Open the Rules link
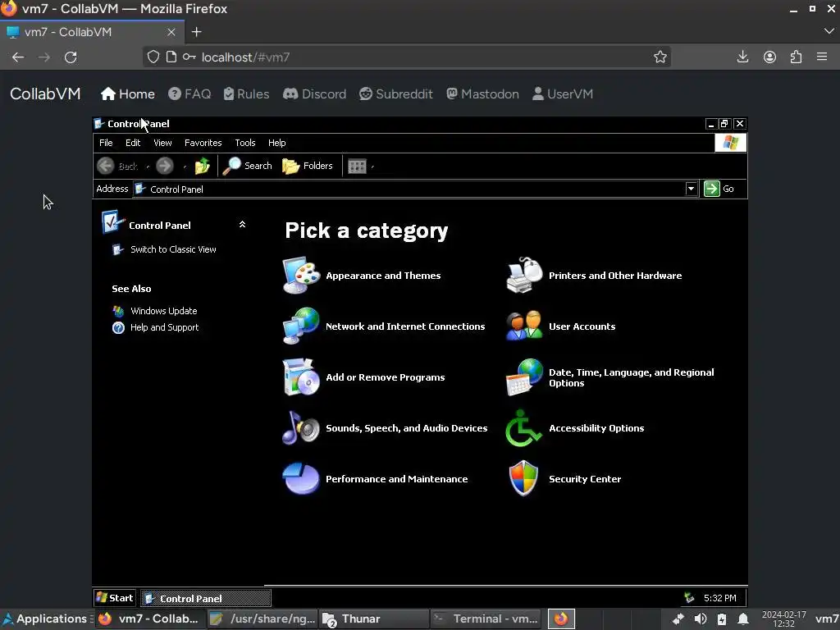This screenshot has width=840, height=630. click(246, 94)
